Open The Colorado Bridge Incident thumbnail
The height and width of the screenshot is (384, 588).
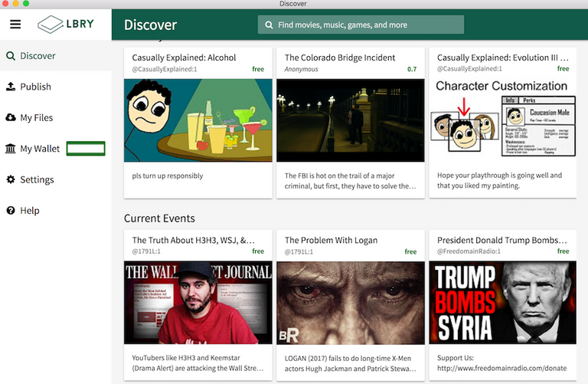coord(351,120)
